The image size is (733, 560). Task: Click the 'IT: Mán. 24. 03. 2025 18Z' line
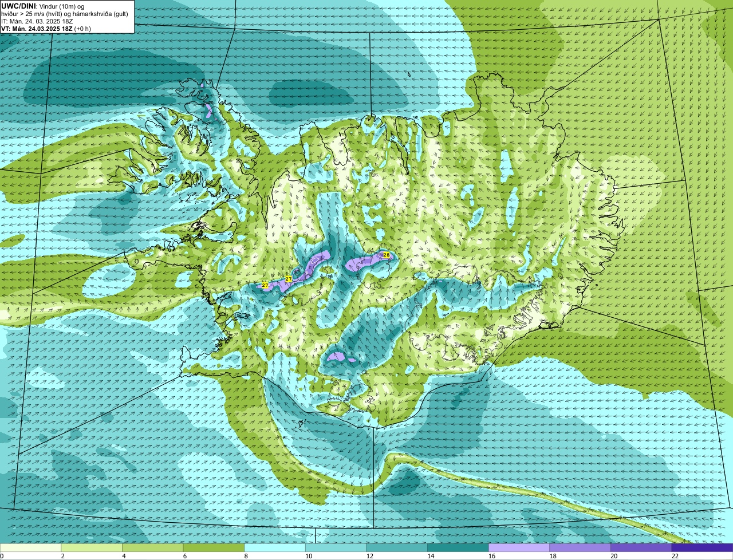point(37,21)
